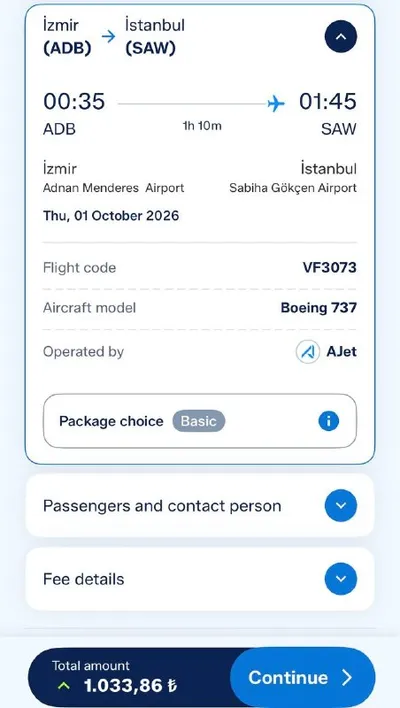Click the Total amount 1.033,86 label

pyautogui.click(x=114, y=678)
